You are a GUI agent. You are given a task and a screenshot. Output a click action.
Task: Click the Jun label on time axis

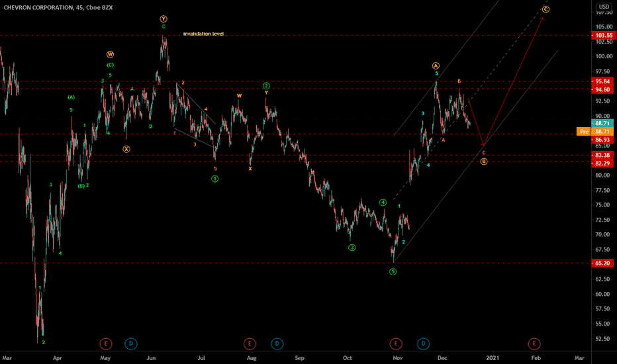pos(151,357)
